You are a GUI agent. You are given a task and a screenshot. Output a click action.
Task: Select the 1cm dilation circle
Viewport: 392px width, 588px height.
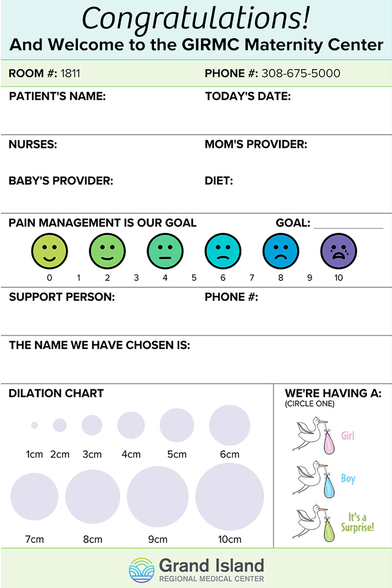click(x=34, y=425)
